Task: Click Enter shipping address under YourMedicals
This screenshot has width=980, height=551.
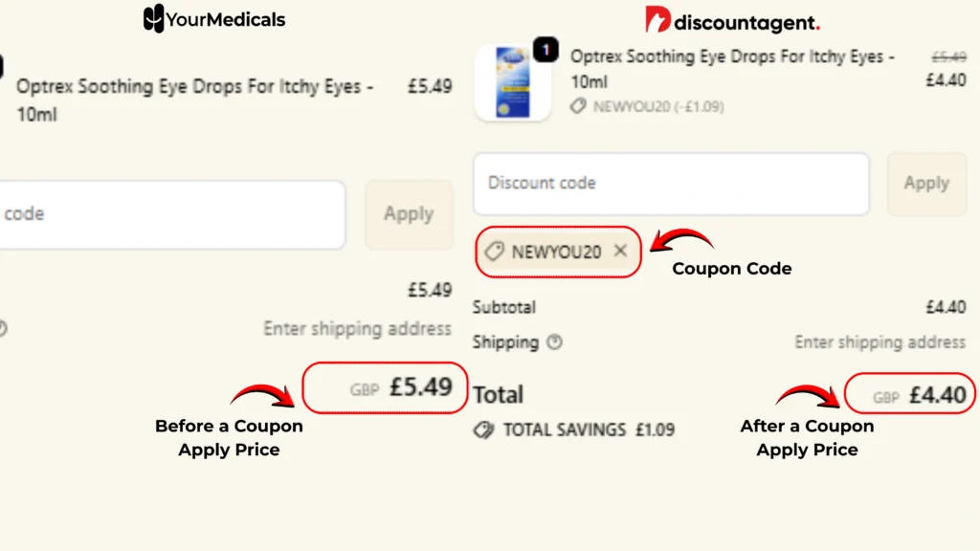Action: [x=357, y=329]
